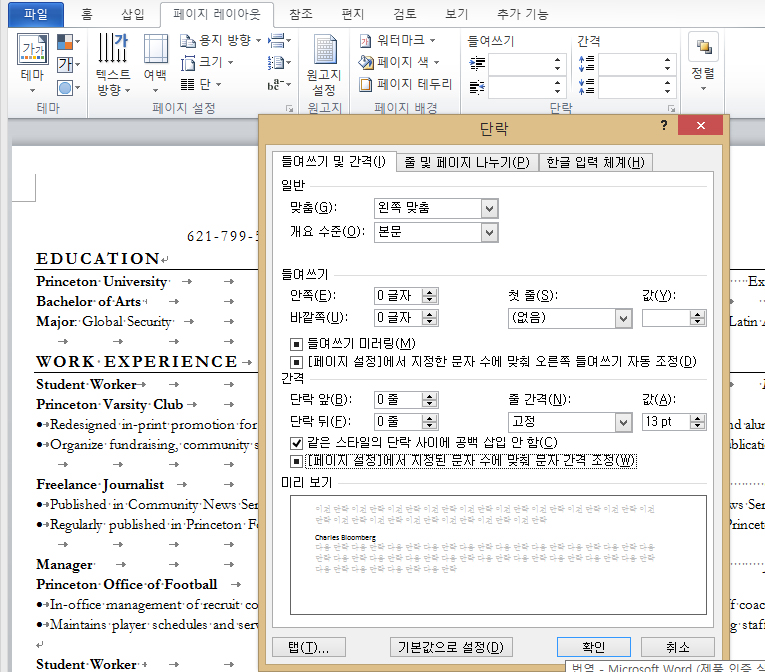Viewport: 765px width, 672px height.
Task: Toggle mirror indents (들여쓰기 미러링) checkbox
Action: click(x=296, y=344)
